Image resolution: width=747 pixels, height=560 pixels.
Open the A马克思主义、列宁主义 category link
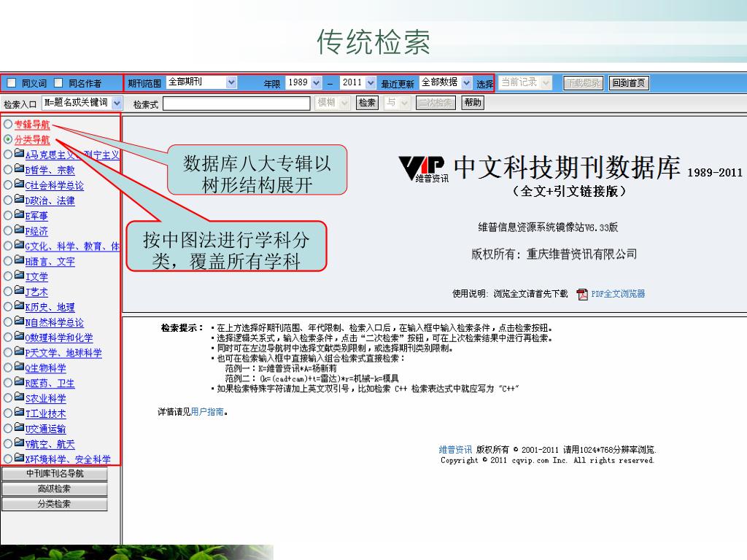pyautogui.click(x=72, y=155)
